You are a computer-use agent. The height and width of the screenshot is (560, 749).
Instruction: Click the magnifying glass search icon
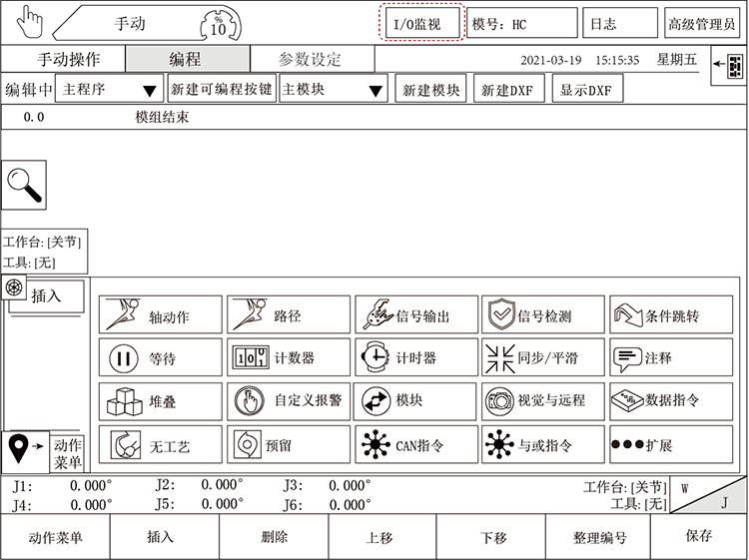tap(25, 184)
